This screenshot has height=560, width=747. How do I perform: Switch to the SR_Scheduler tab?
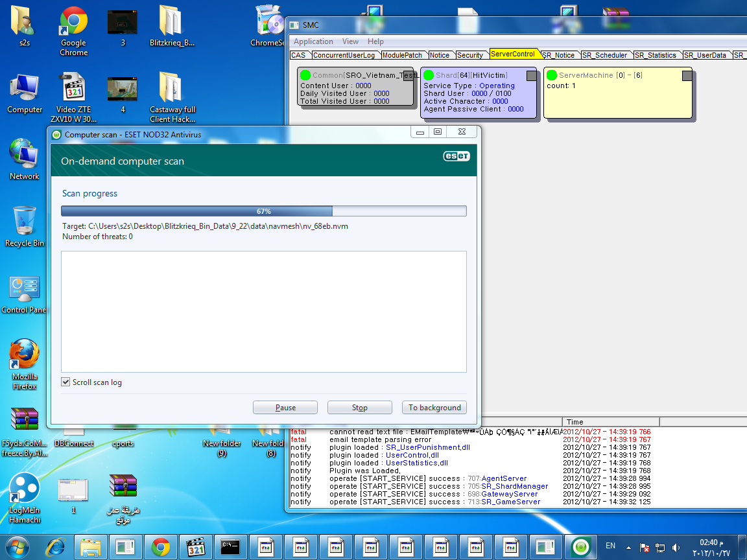605,55
